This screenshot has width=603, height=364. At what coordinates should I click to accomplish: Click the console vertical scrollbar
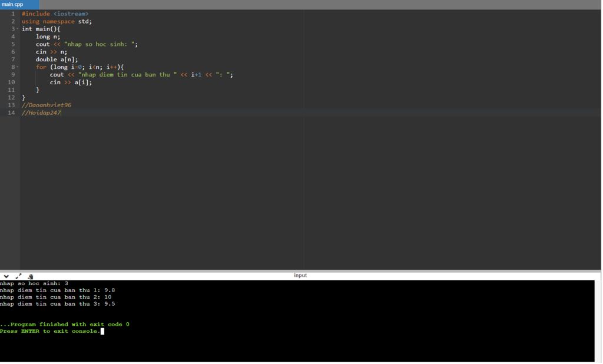(598, 321)
